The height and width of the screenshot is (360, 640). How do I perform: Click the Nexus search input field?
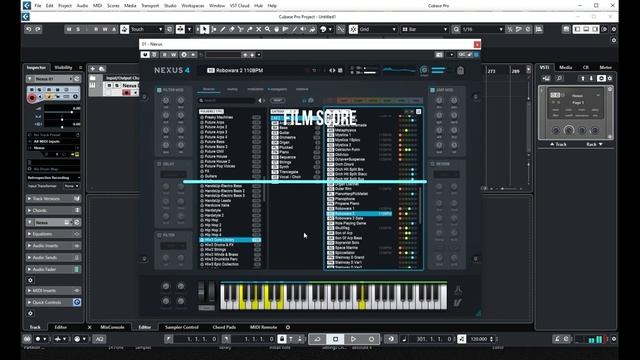tap(227, 100)
